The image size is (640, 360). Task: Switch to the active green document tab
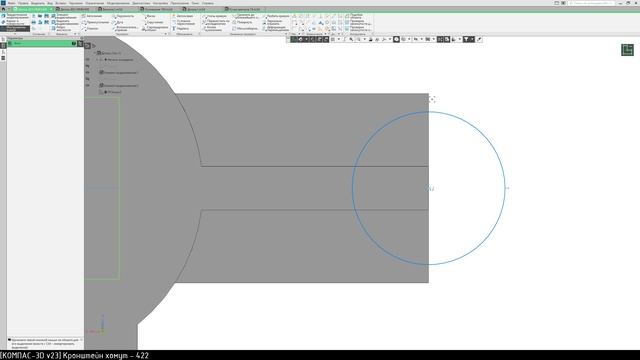pos(33,9)
